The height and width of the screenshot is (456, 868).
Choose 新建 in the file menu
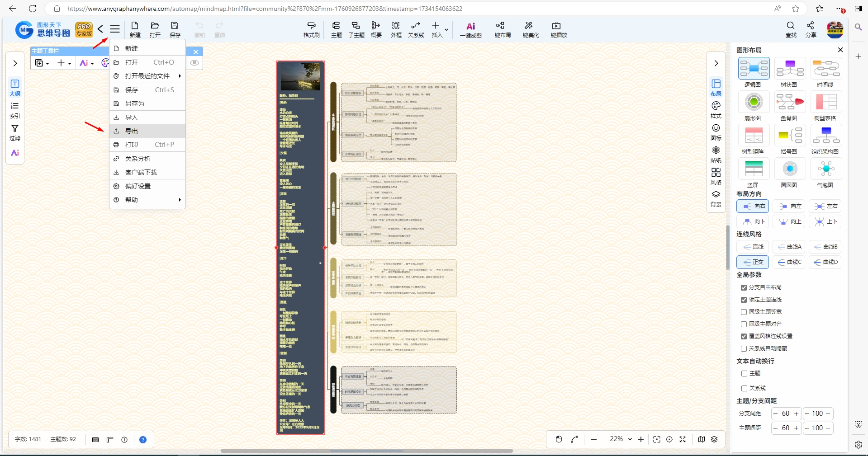148,48
